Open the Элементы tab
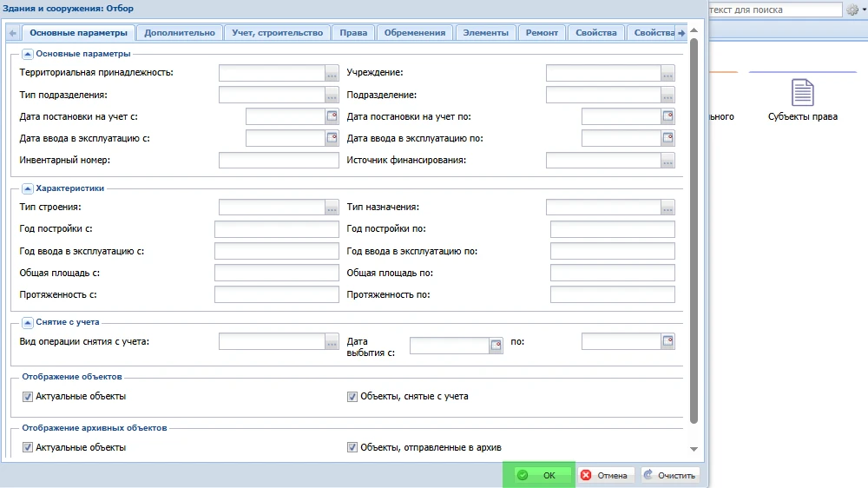This screenshot has width=868, height=488. 485,33
